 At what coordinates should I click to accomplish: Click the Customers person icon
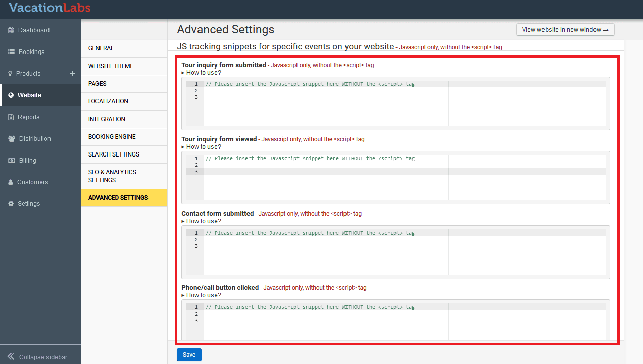pyautogui.click(x=11, y=182)
